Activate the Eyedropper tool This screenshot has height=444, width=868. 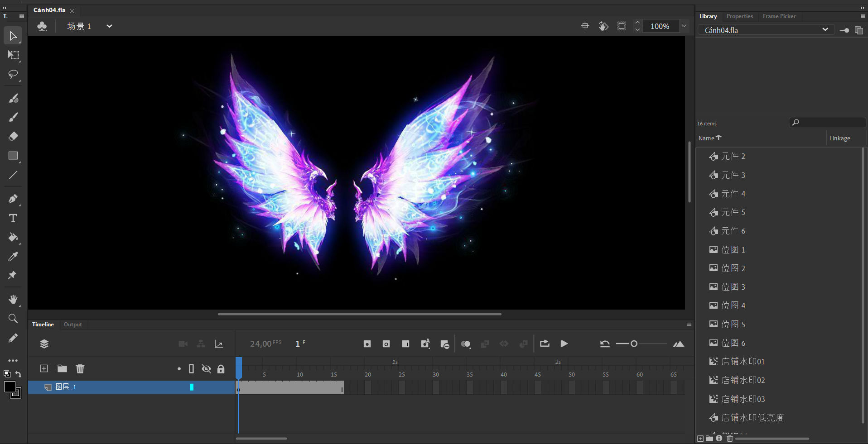tap(13, 257)
